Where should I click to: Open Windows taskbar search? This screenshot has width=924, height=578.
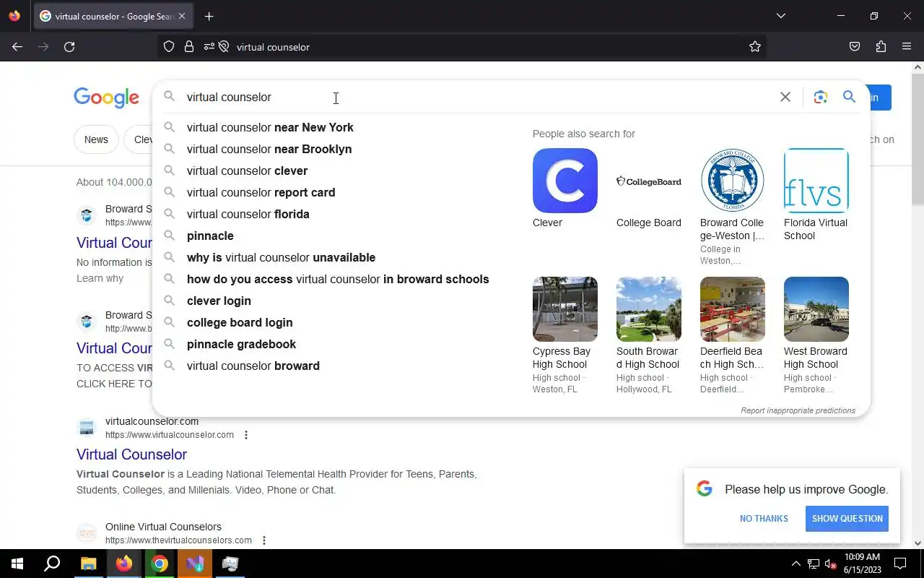[52, 564]
